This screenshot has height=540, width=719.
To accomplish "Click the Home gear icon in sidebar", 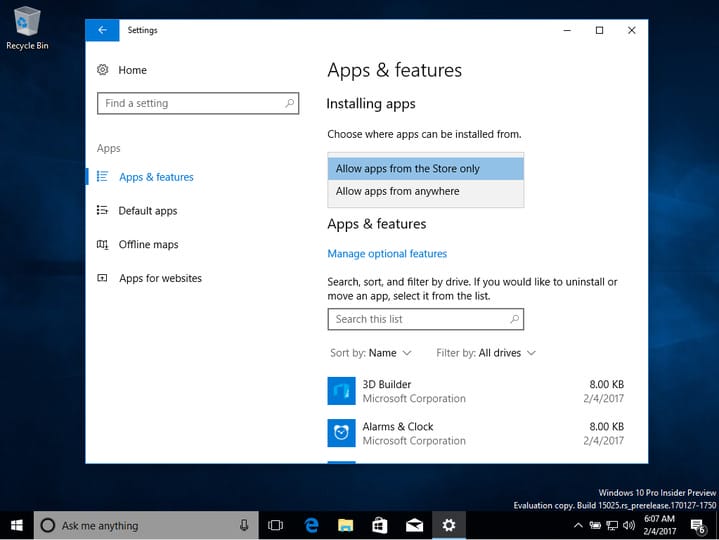I will (102, 70).
